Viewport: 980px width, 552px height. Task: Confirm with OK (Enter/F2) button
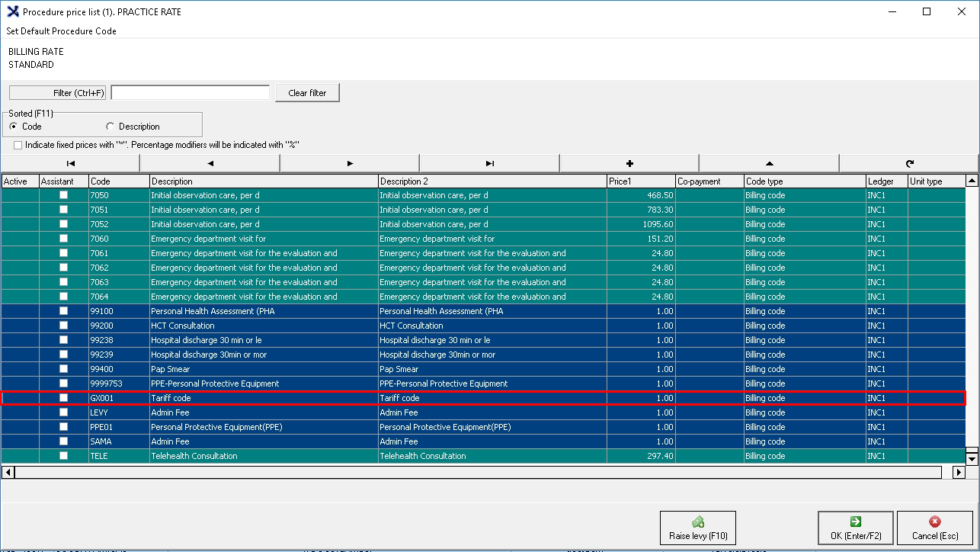(x=856, y=528)
